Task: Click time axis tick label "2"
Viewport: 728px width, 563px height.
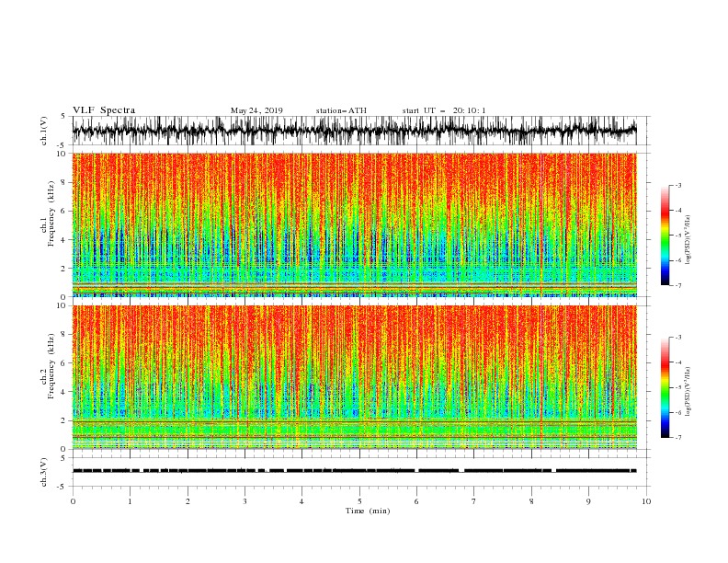Action: pyautogui.click(x=188, y=501)
